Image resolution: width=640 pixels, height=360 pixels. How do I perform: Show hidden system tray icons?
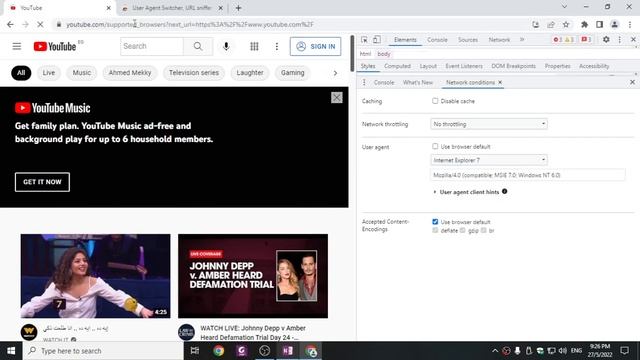(x=495, y=351)
